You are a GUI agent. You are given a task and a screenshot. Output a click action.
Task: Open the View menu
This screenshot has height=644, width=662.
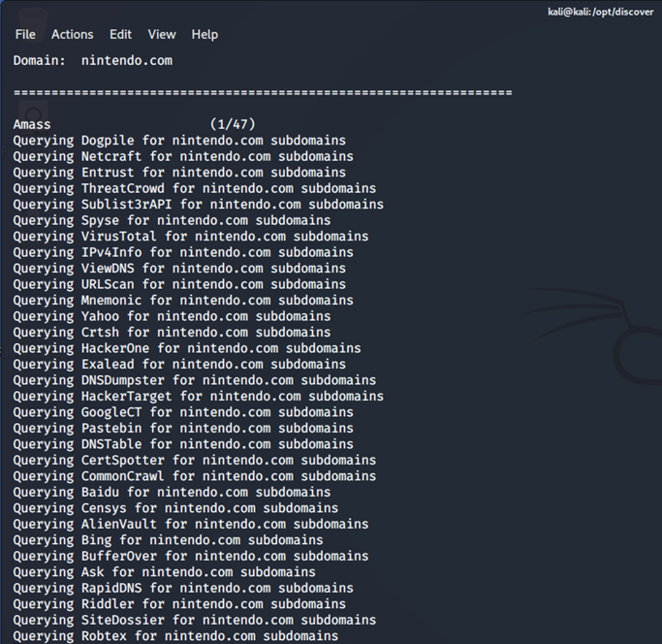(162, 35)
